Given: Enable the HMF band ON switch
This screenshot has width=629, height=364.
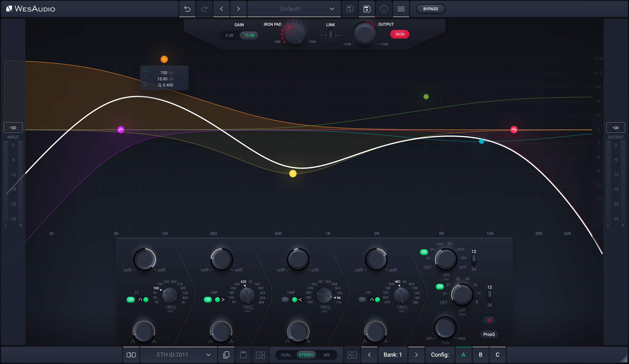Looking at the screenshot, I should click(x=285, y=299).
